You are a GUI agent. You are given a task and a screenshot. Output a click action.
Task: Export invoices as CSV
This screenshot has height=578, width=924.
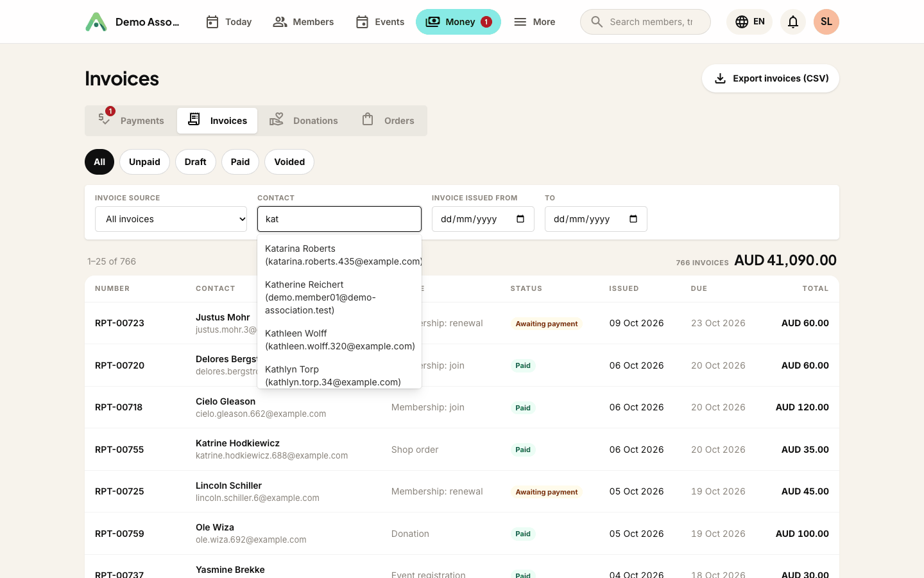pyautogui.click(x=771, y=78)
